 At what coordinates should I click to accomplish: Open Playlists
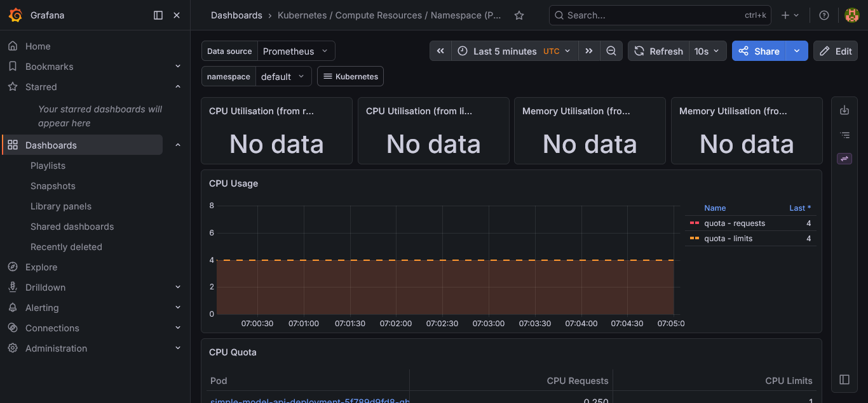[48, 166]
